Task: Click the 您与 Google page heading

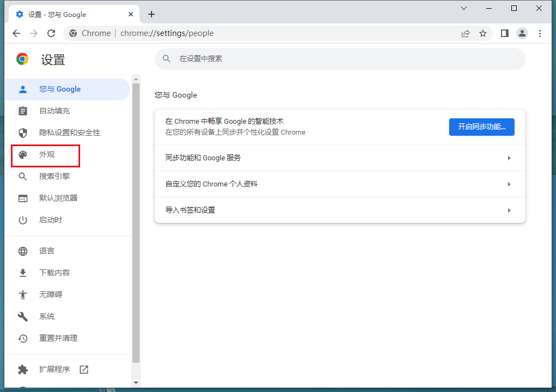Action: pyautogui.click(x=176, y=95)
